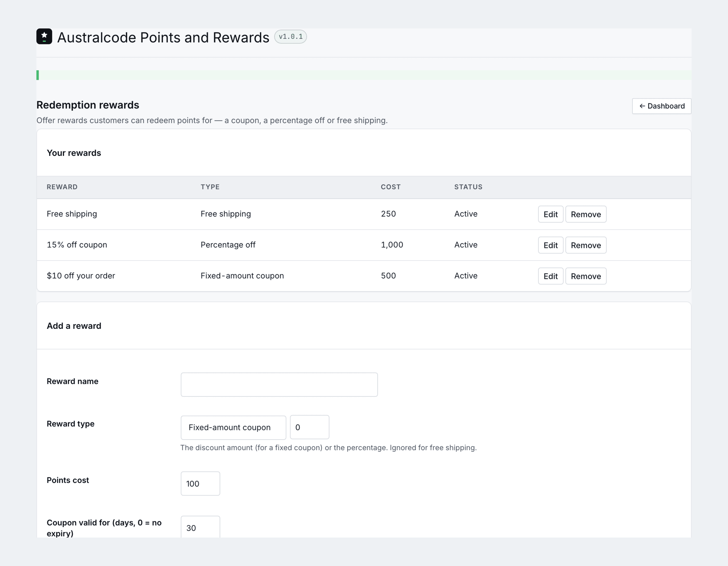Select the '$10 off your order' reward name
Viewport: 728px width, 566px height.
(x=81, y=276)
